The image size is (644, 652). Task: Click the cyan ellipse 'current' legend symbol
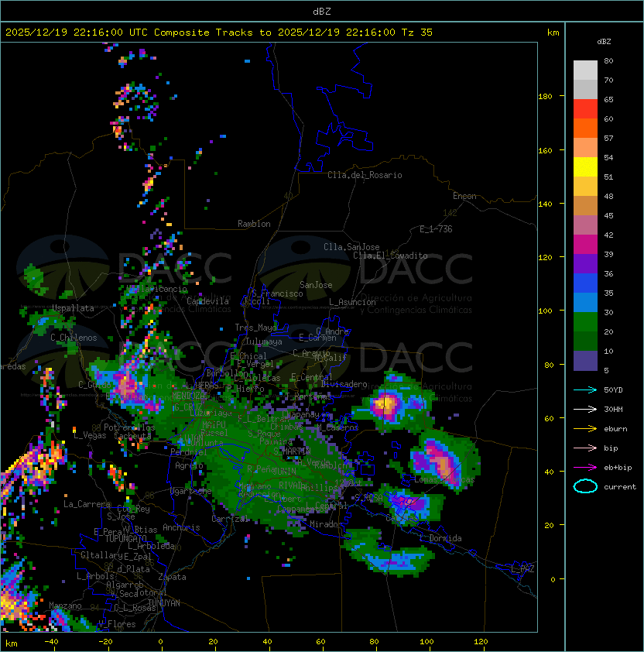coord(585,486)
